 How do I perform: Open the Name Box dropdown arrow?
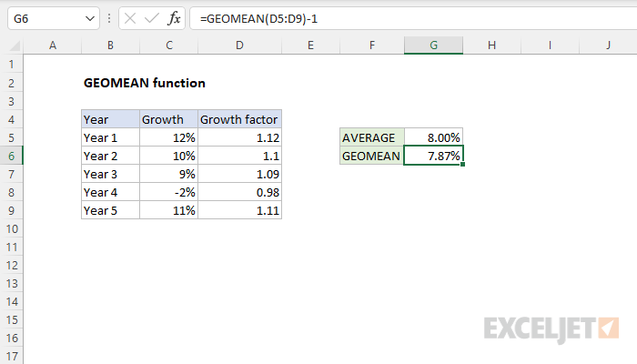tap(88, 18)
